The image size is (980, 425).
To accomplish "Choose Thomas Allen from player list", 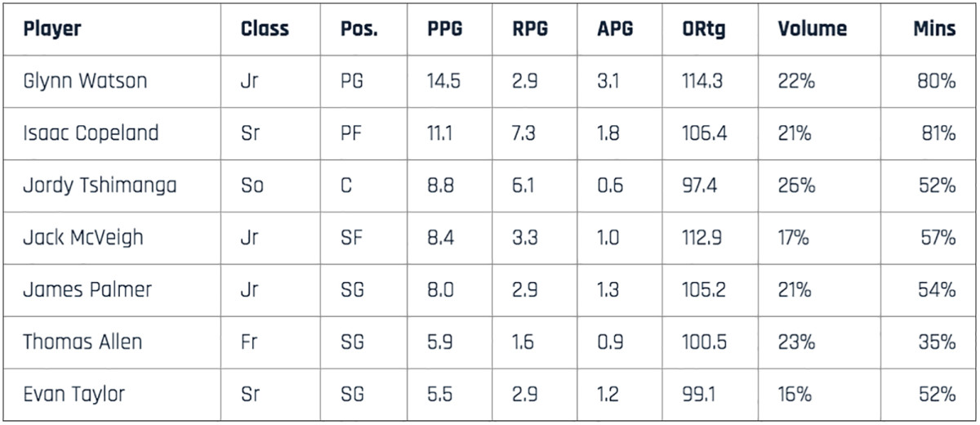I will (x=82, y=342).
